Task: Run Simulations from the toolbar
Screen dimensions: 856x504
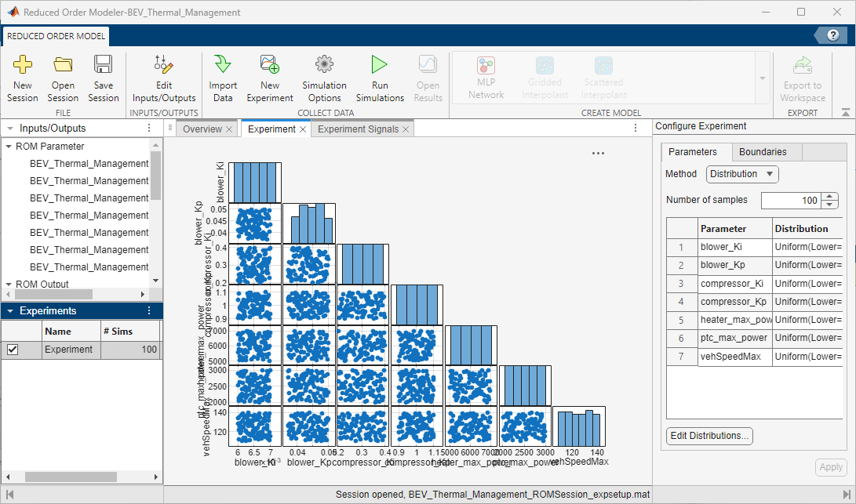Action: 379,76
